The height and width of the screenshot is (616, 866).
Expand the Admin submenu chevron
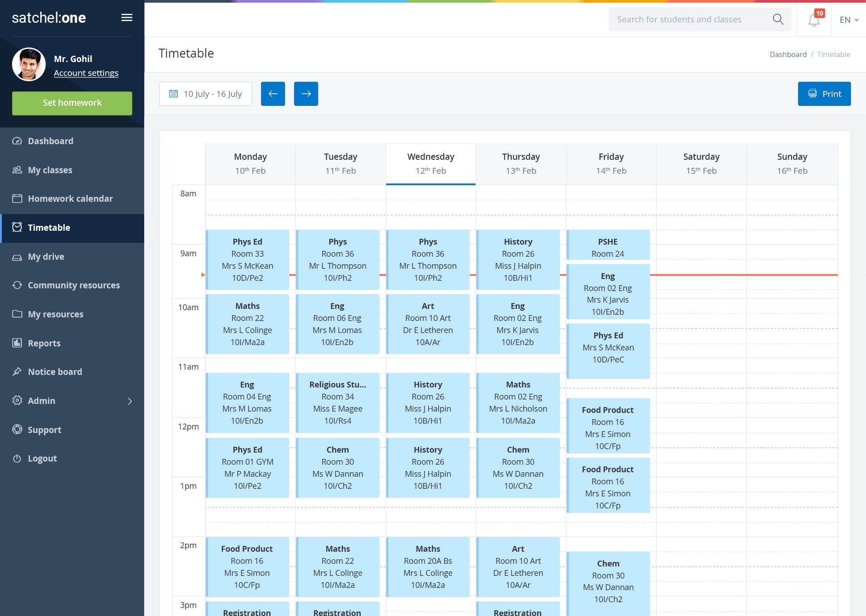[x=130, y=401]
